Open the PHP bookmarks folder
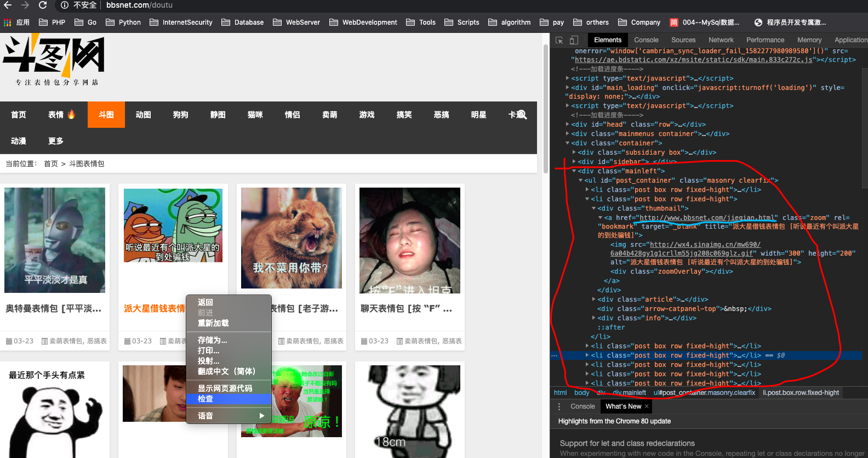Viewport: 868px width, 458px height. pos(52,22)
